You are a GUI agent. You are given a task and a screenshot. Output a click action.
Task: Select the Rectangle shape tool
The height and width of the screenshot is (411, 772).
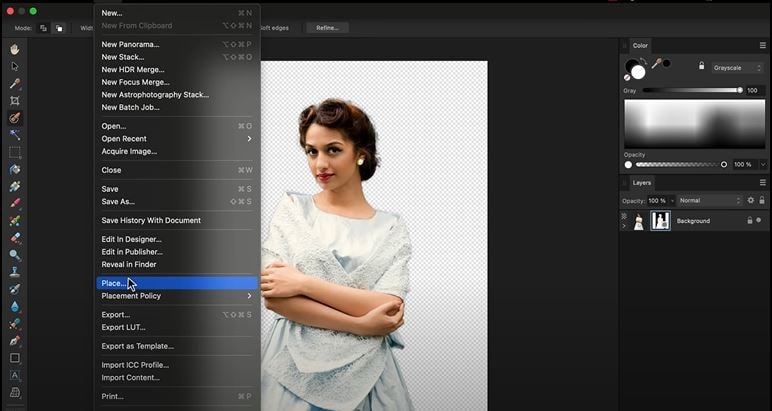point(15,358)
